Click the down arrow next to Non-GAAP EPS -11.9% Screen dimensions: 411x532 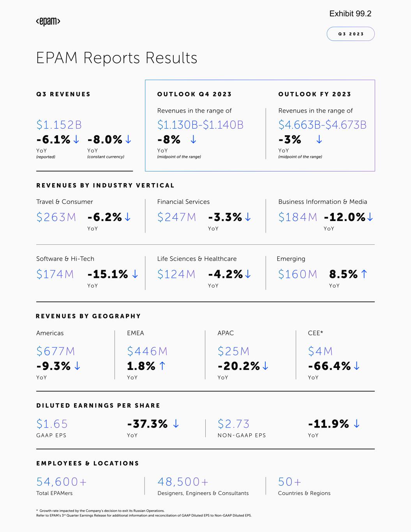click(356, 424)
